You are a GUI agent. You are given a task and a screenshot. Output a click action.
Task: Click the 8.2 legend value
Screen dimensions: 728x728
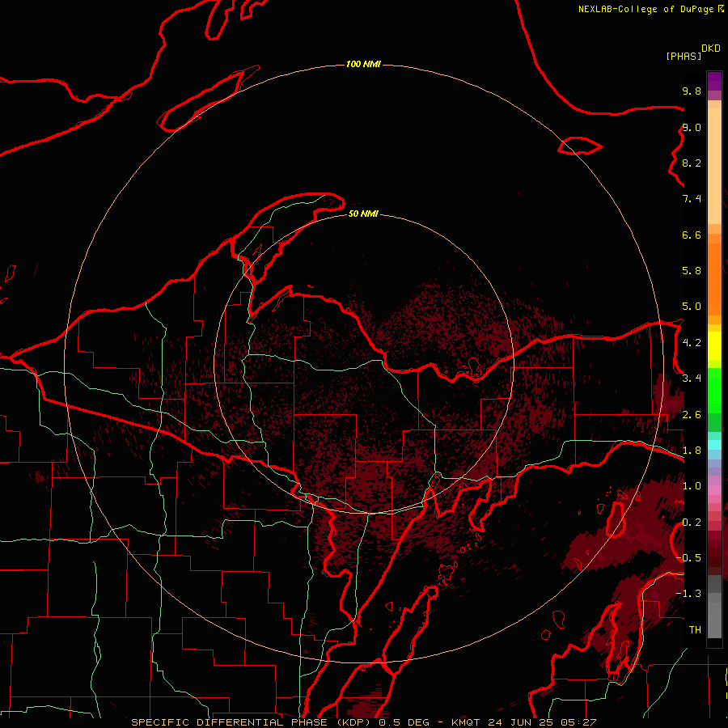(x=692, y=163)
